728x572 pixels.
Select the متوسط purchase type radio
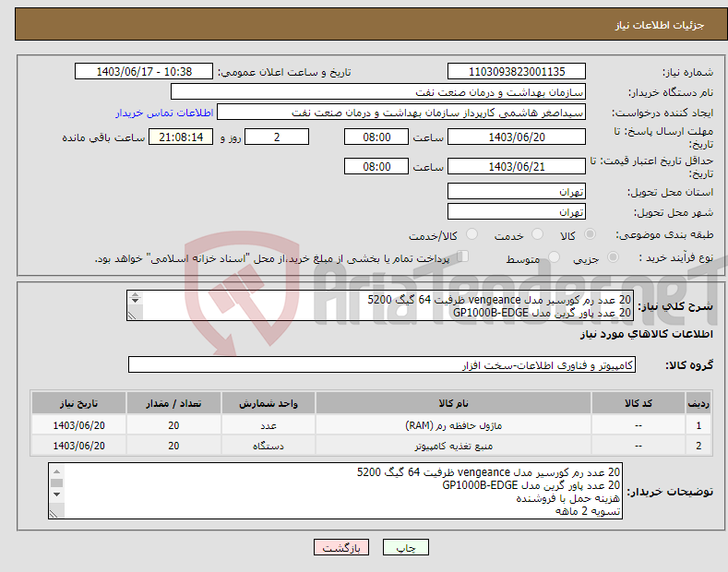click(554, 256)
